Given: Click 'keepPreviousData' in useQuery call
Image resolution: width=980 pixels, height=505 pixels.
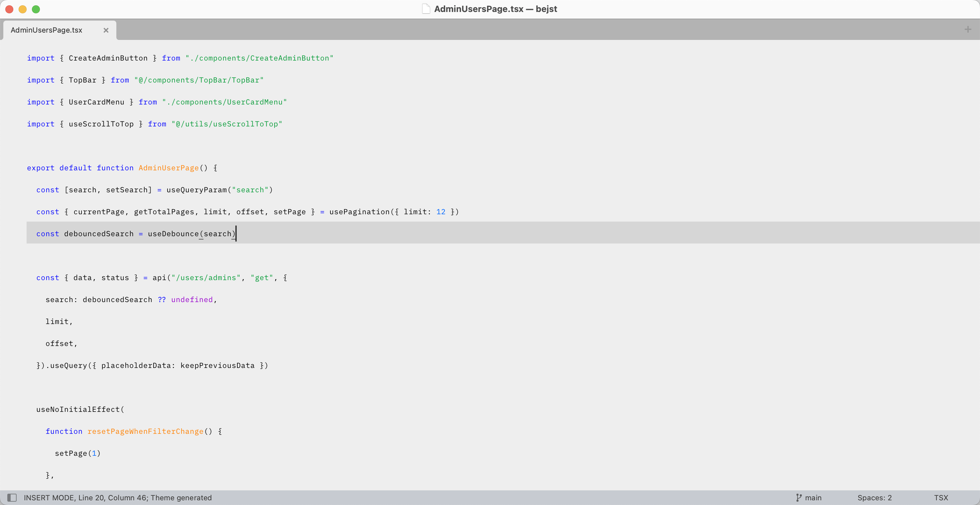Looking at the screenshot, I should point(218,365).
